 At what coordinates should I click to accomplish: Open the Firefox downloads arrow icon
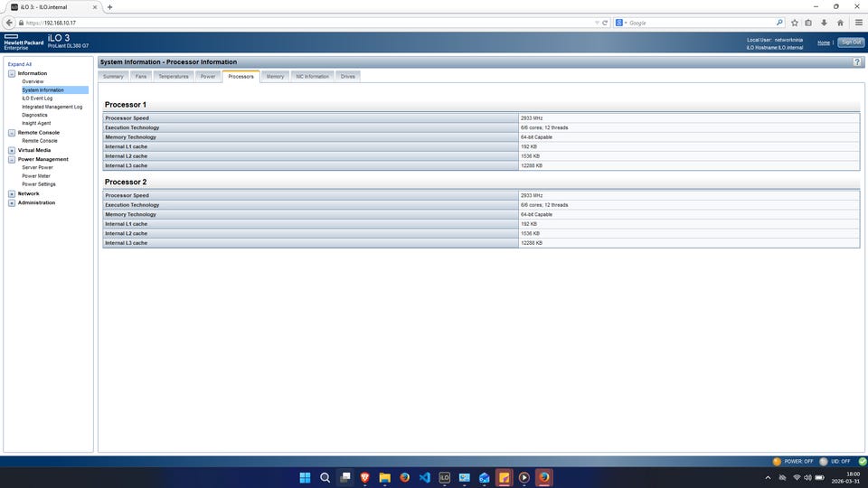(x=825, y=23)
